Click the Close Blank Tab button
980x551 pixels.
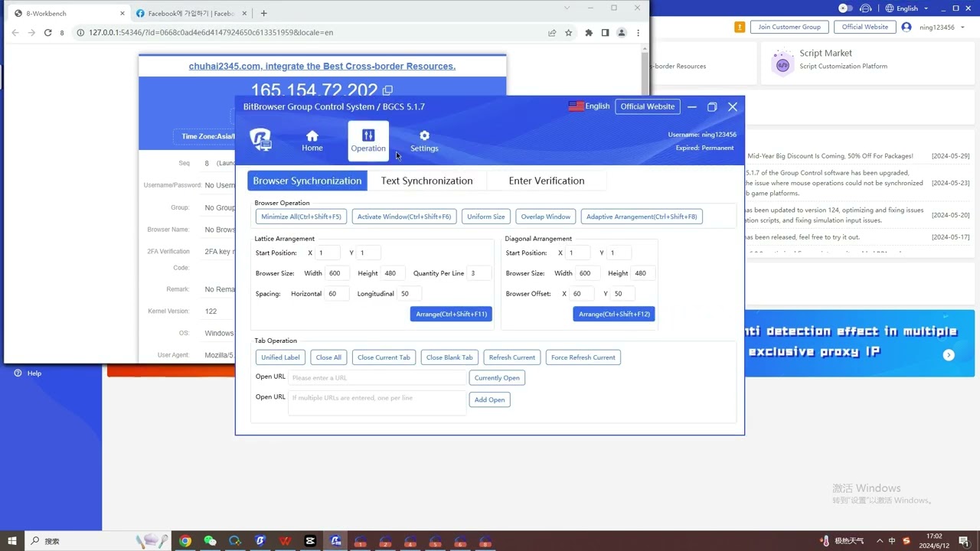pyautogui.click(x=449, y=357)
